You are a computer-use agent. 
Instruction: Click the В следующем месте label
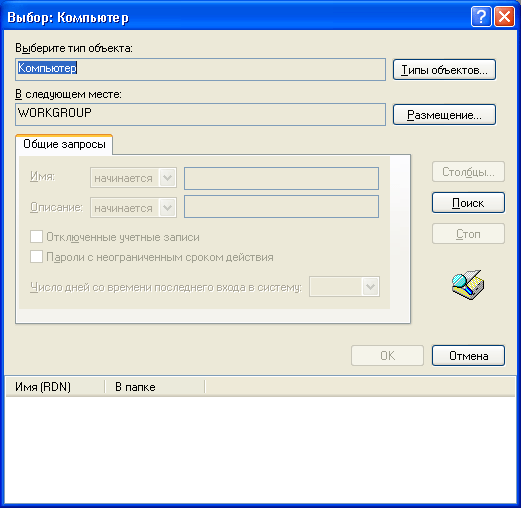(x=68, y=94)
